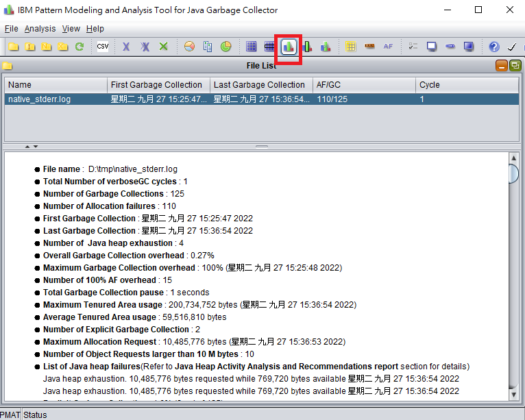525x420 pixels.
Task: Maximize the File List panel with green button
Action: point(515,66)
